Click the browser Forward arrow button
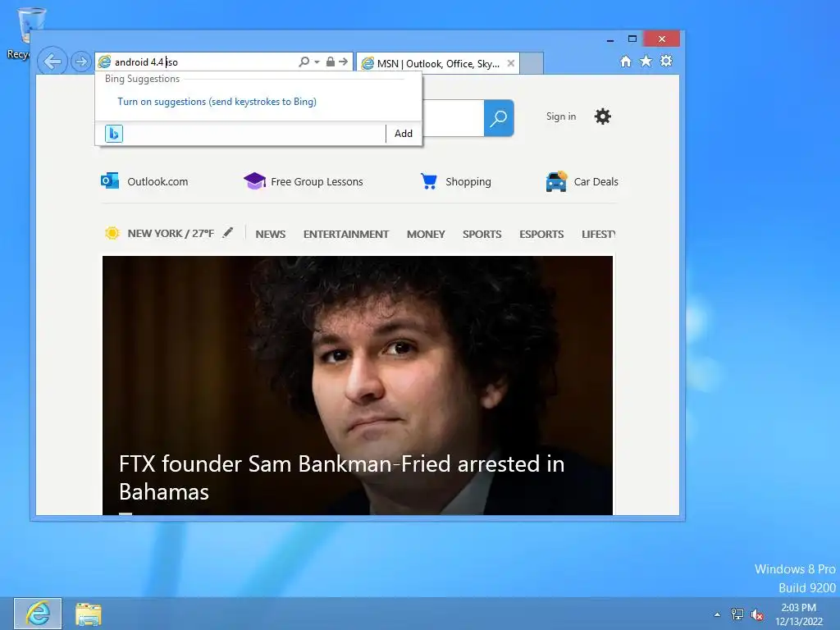This screenshot has width=840, height=630. point(81,62)
